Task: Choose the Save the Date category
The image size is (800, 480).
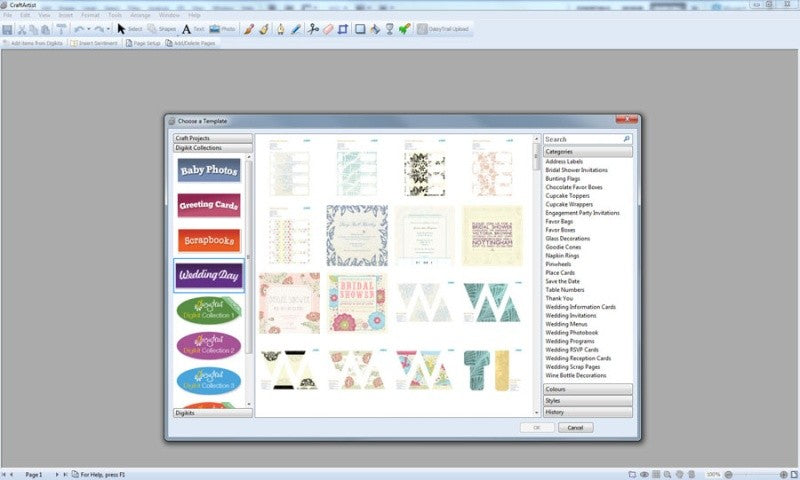Action: (x=562, y=281)
